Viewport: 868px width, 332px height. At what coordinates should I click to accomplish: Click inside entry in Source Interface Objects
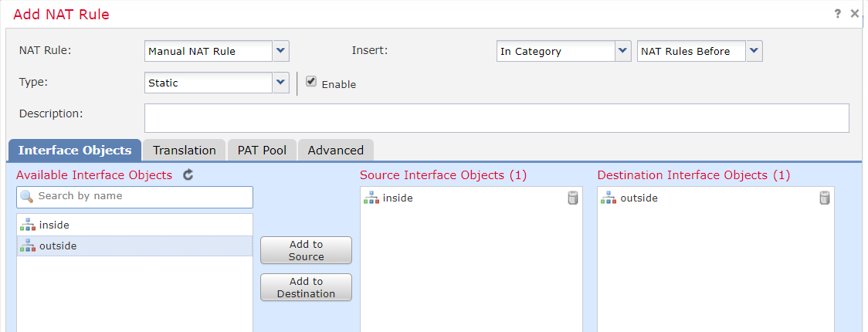pos(398,198)
